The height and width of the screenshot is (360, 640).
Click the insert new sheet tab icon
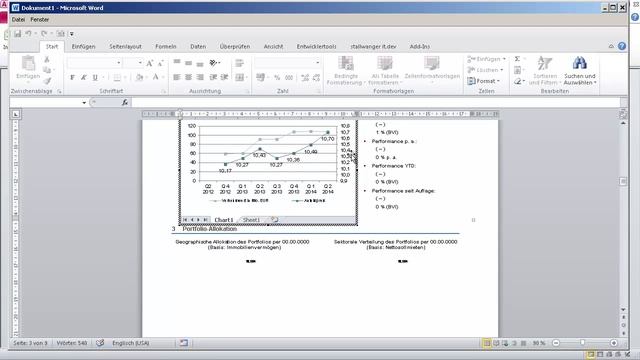[x=275, y=220]
